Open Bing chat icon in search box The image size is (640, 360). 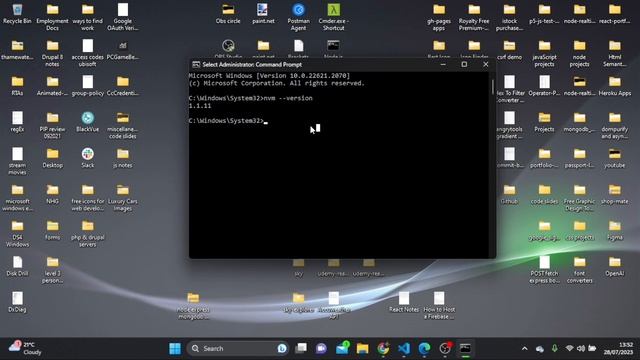pos(282,349)
